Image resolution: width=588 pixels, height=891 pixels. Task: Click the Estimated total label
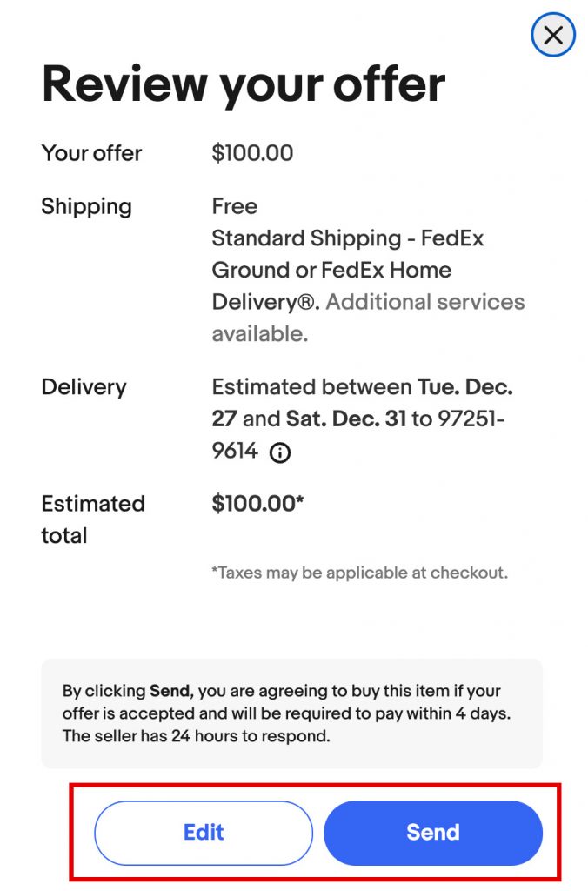[x=92, y=519]
